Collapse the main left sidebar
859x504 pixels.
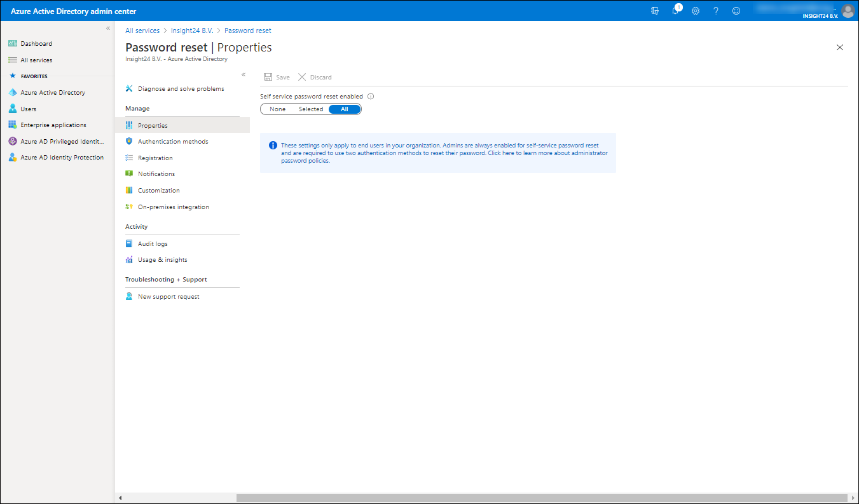click(x=108, y=29)
